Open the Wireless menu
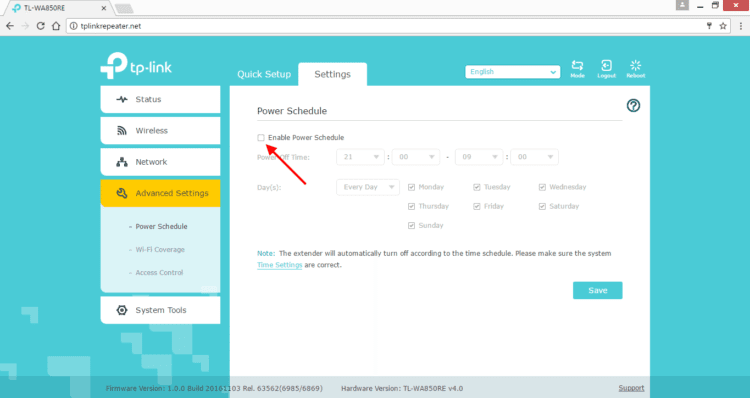750x398 pixels. [160, 131]
